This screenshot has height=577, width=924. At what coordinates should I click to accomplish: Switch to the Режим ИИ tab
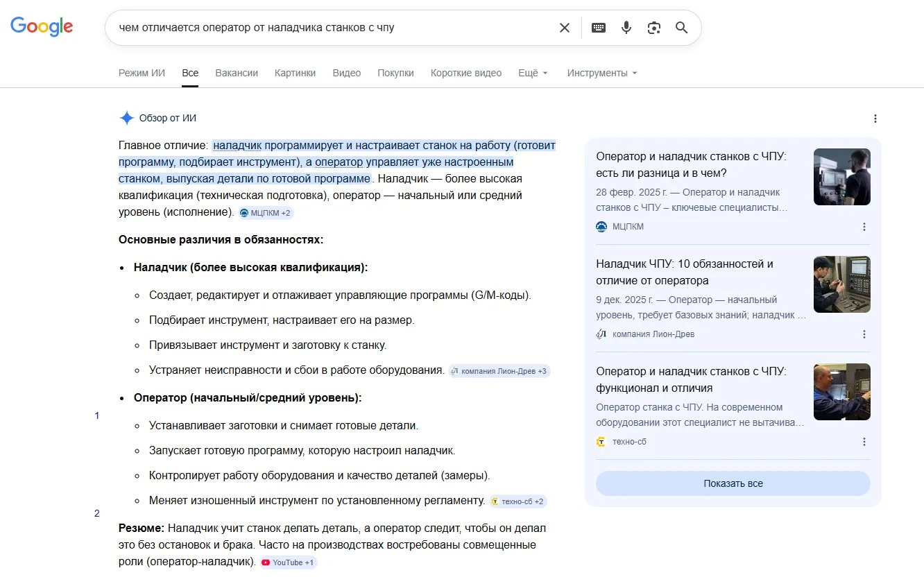tap(142, 73)
